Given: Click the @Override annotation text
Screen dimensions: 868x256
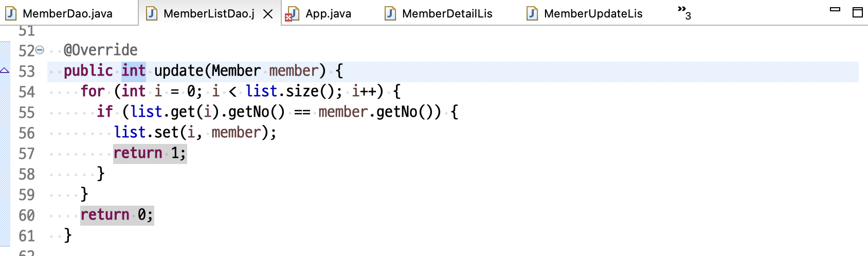Looking at the screenshot, I should [101, 50].
